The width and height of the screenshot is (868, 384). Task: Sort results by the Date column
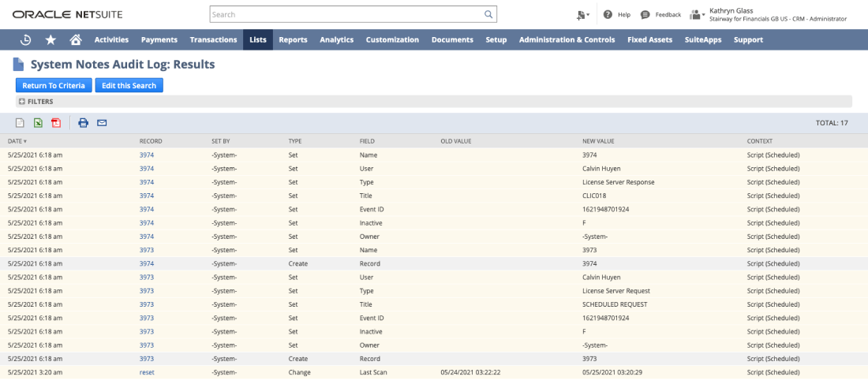pyautogui.click(x=17, y=141)
